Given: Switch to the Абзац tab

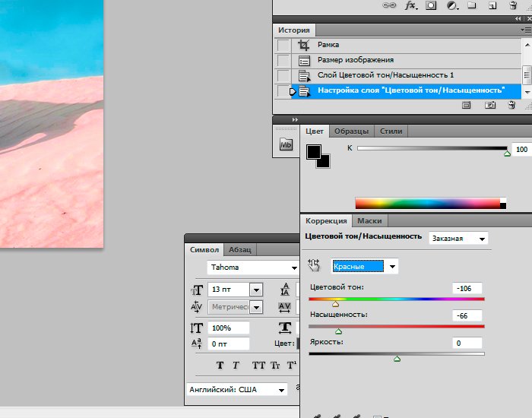Looking at the screenshot, I should click(x=240, y=249).
